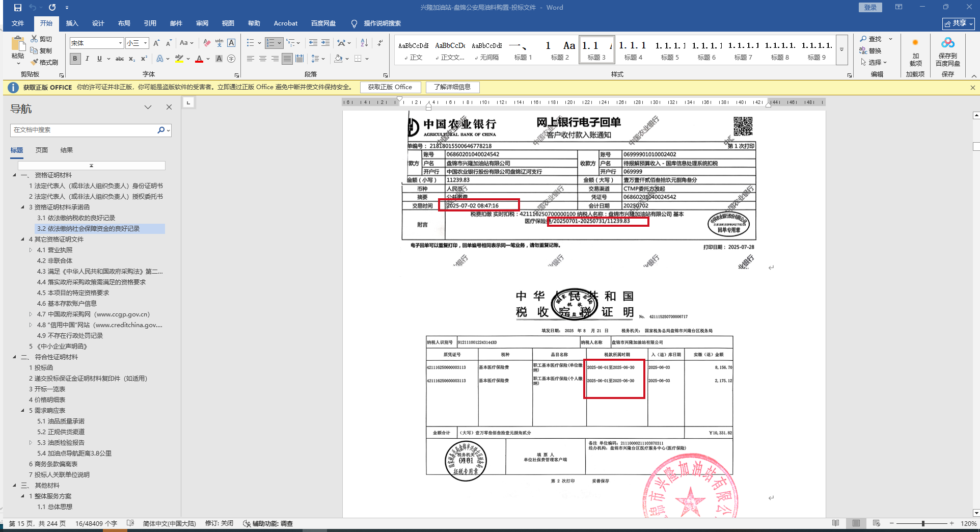The image size is (980, 532).
Task: Click the Paste (粘贴) clipboard icon
Action: click(x=18, y=45)
